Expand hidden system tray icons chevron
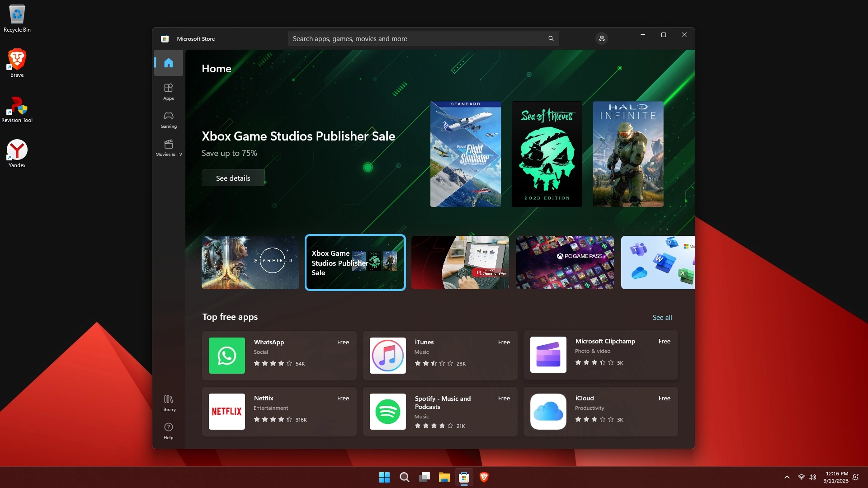 coord(787,477)
